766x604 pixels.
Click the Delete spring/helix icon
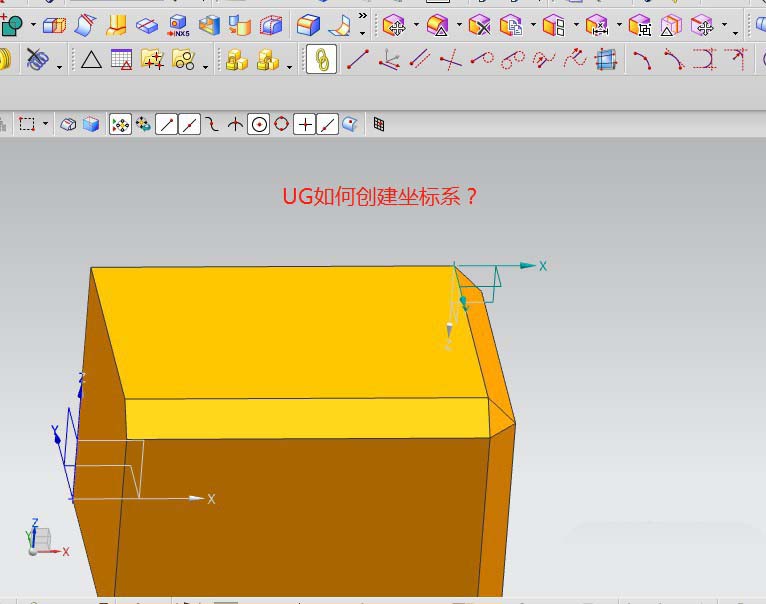(x=37, y=59)
